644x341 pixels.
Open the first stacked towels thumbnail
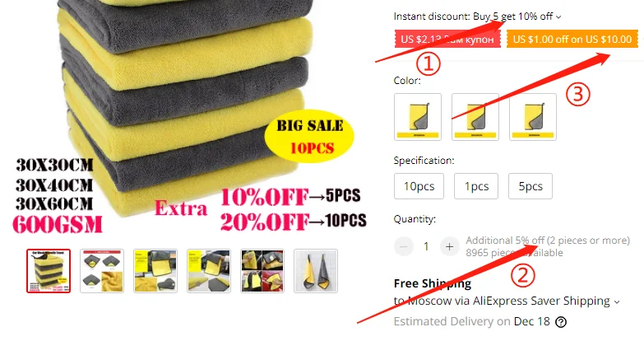(x=49, y=271)
